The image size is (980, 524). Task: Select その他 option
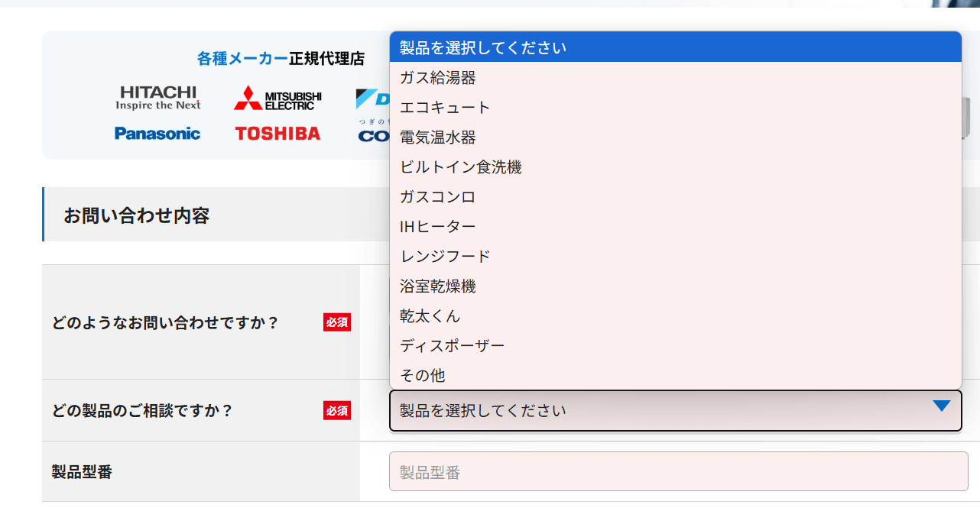click(422, 376)
